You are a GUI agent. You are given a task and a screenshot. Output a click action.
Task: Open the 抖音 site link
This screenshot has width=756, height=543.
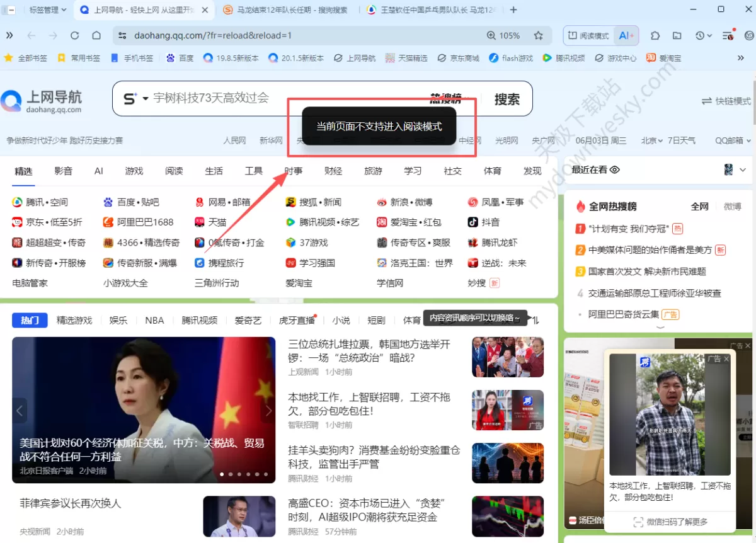click(484, 222)
